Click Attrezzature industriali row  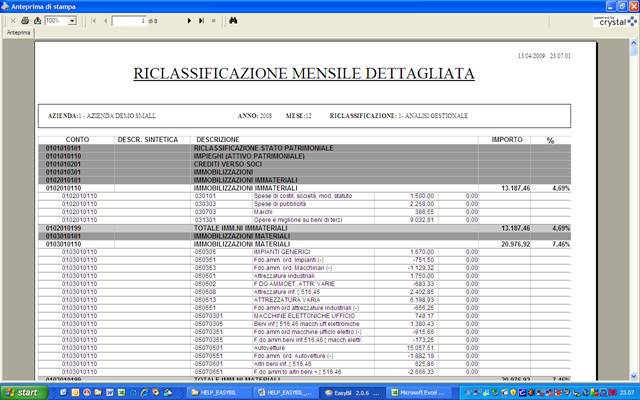304,276
